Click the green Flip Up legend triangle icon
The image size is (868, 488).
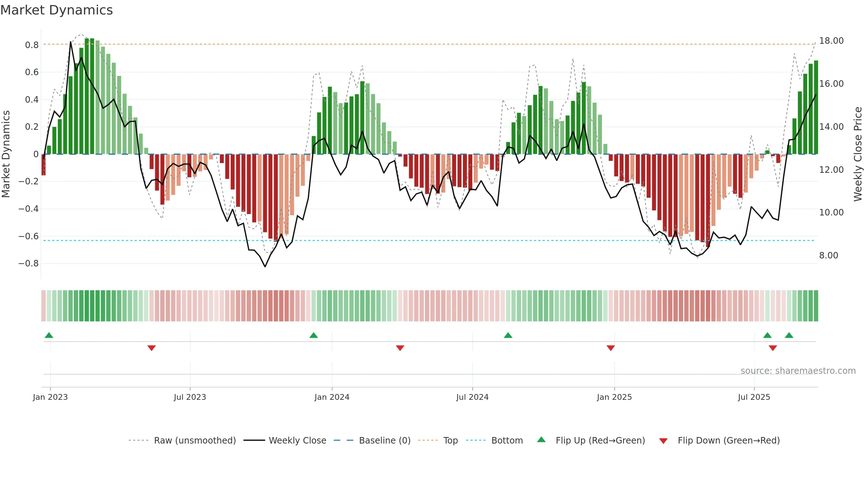tap(541, 440)
